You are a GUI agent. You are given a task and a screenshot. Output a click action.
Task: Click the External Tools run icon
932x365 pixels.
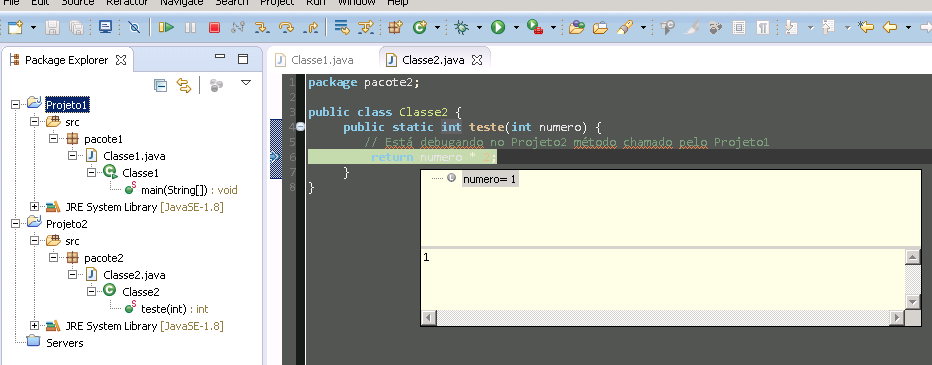535,27
